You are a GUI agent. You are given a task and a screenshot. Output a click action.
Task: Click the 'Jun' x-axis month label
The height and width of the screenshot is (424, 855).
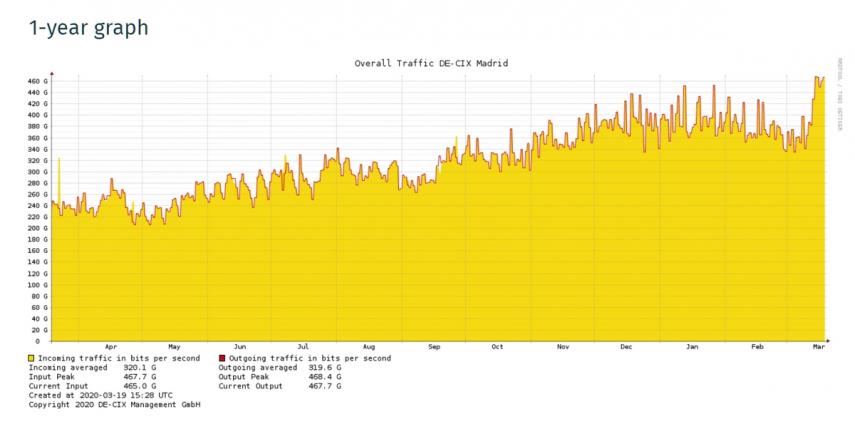point(240,347)
